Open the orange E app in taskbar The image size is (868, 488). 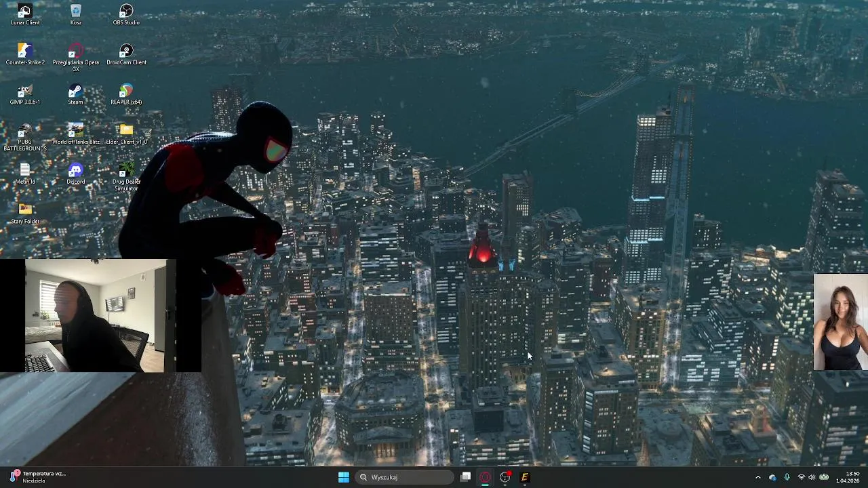pos(524,477)
